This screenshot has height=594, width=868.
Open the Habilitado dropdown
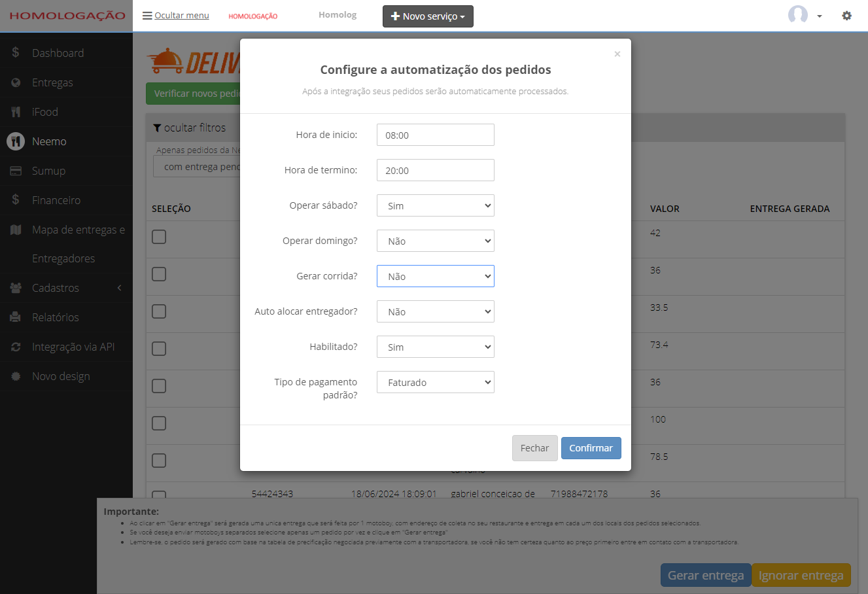[436, 347]
